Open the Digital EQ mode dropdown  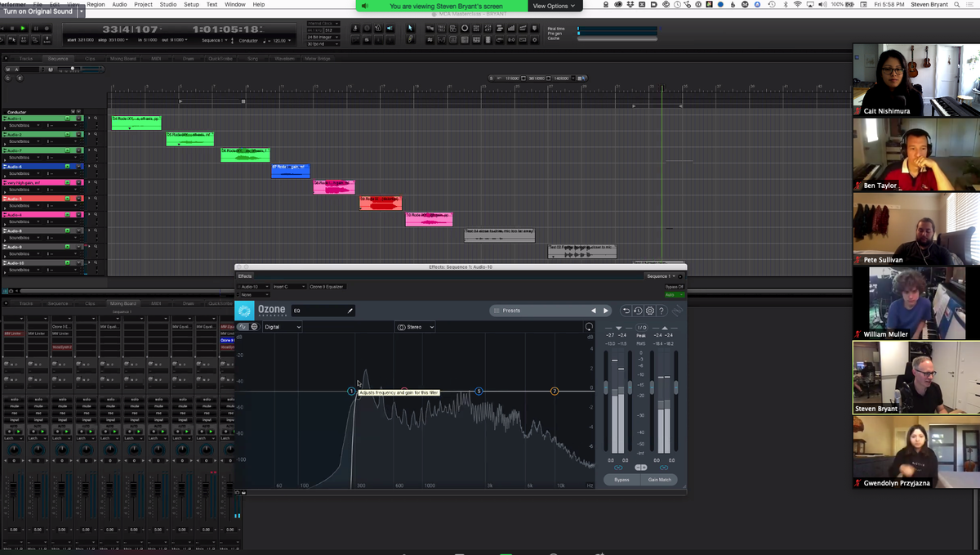click(282, 327)
